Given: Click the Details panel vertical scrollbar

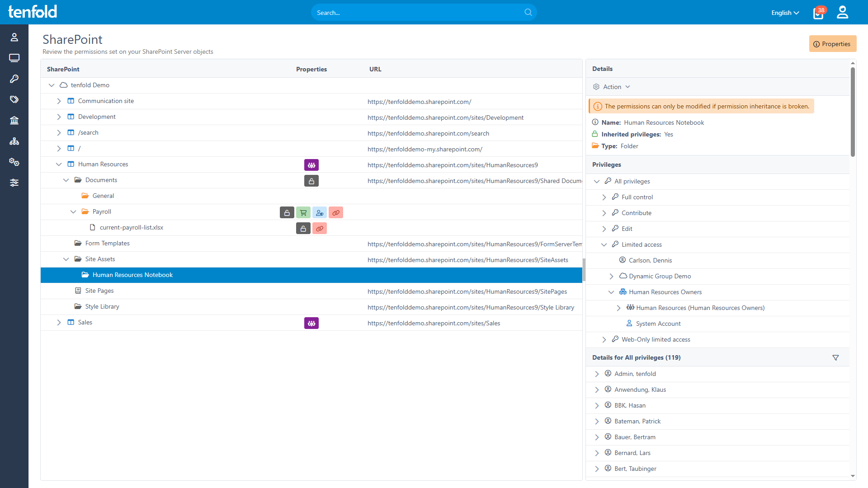Looking at the screenshot, I should click(853, 112).
